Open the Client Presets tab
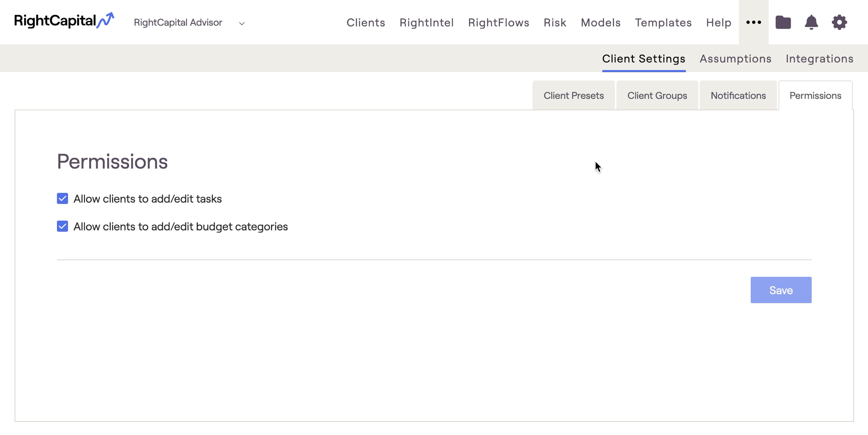Viewport: 868px width, 435px height. click(x=573, y=96)
